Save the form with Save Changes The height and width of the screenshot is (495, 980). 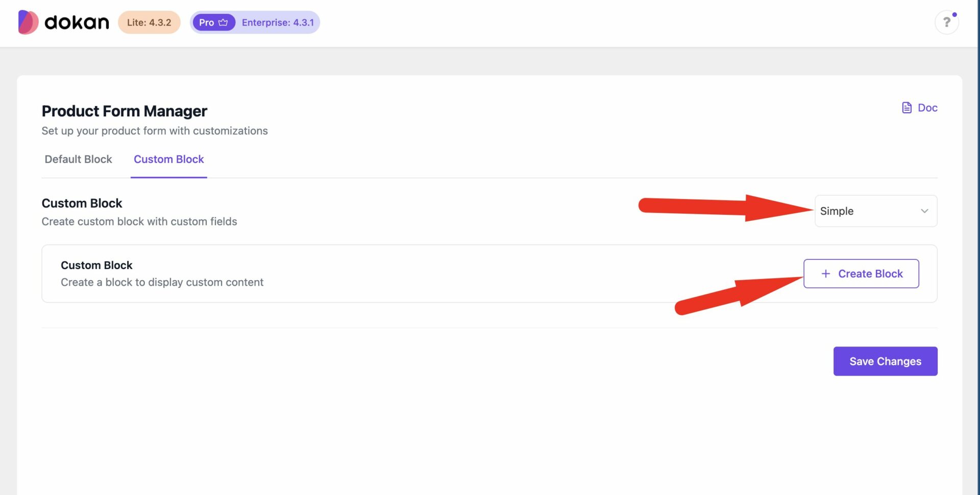click(x=885, y=361)
